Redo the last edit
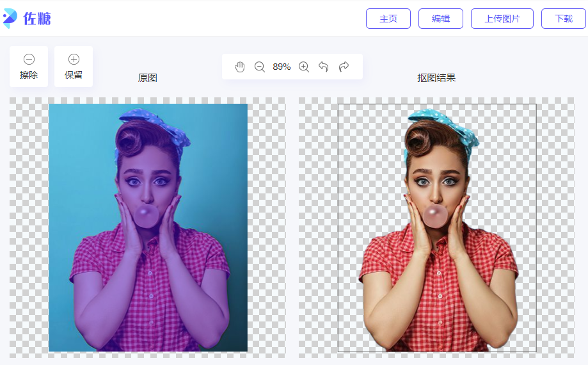The height and width of the screenshot is (365, 588). pyautogui.click(x=344, y=67)
